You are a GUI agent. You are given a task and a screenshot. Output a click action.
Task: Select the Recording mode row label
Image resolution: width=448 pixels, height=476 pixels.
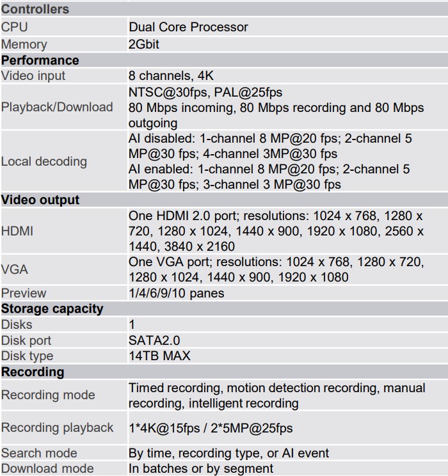[48, 395]
